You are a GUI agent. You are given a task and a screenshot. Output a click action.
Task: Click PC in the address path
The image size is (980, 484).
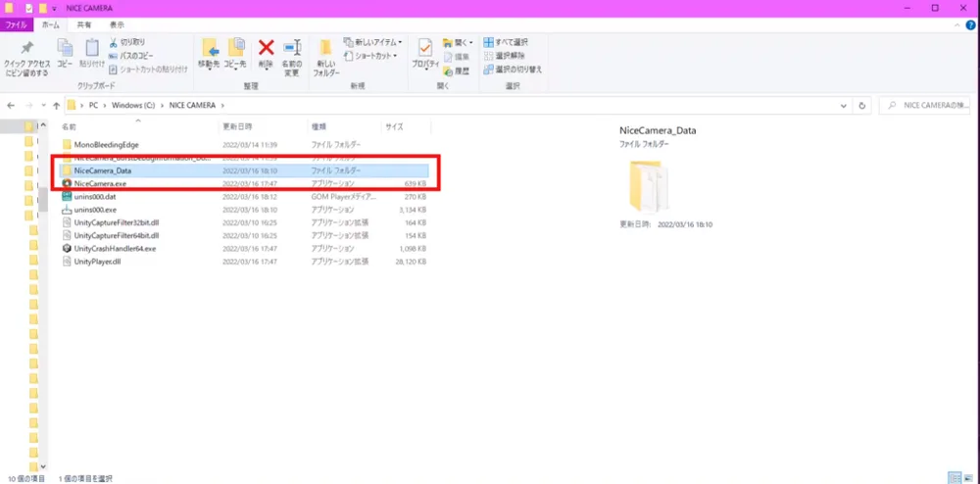(93, 106)
